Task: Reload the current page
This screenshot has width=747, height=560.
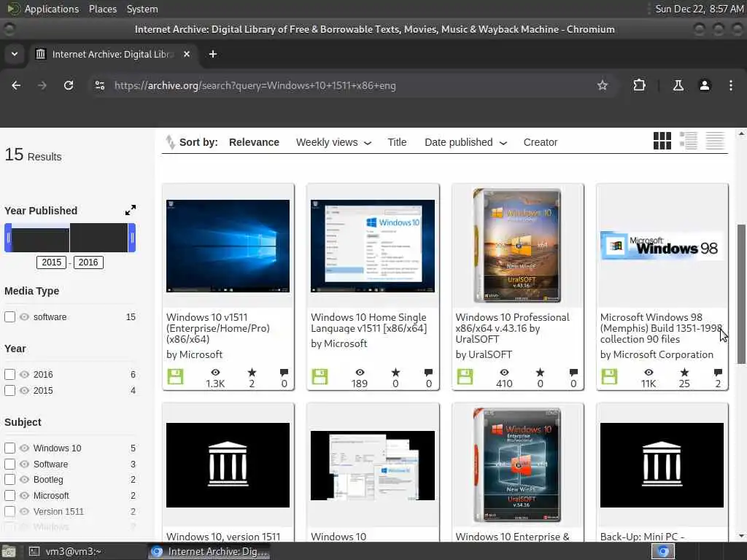Action: click(69, 85)
